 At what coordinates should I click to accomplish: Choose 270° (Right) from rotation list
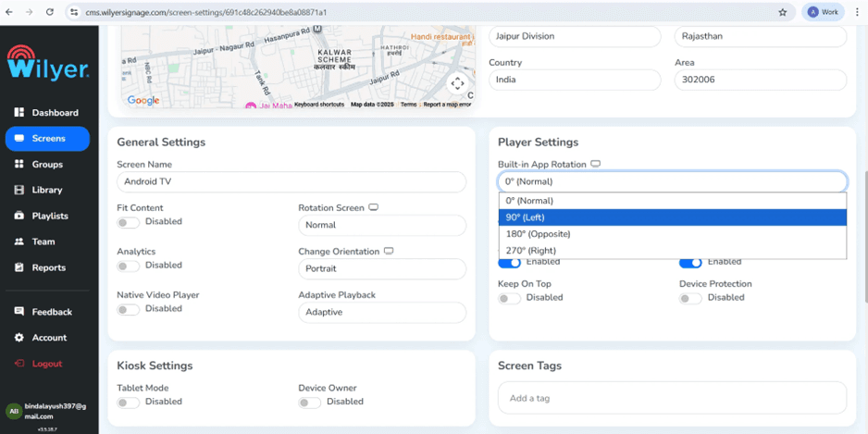pos(673,250)
